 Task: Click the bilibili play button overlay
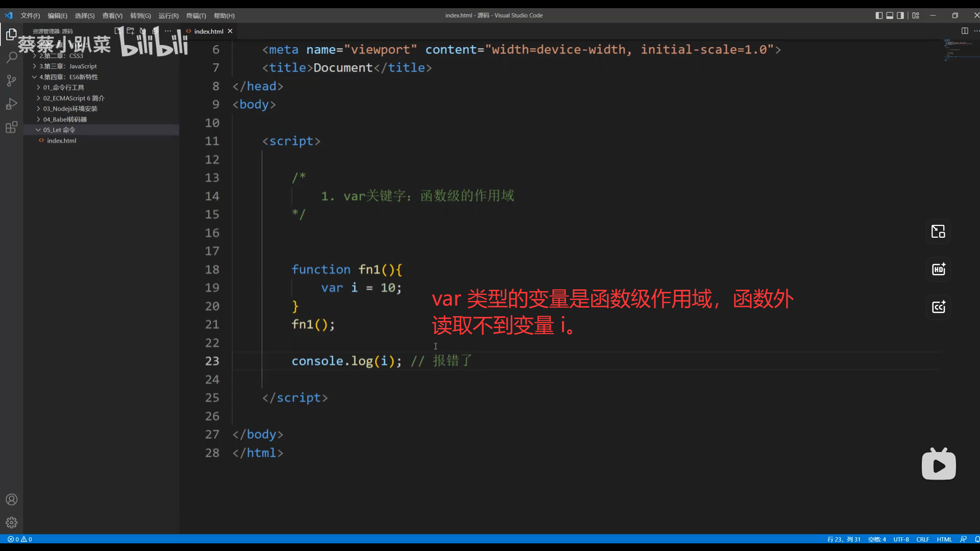pyautogui.click(x=939, y=465)
